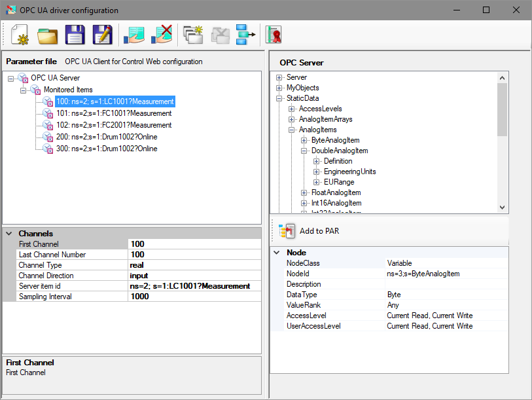Expand the Definition tree node

click(x=316, y=161)
